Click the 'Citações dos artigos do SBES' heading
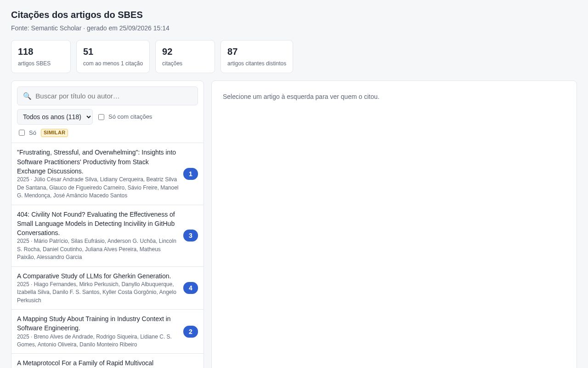 77,15
